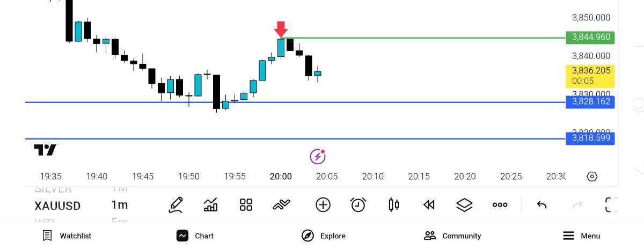Select the drawing pencil tool
644x249 pixels.
(175, 205)
